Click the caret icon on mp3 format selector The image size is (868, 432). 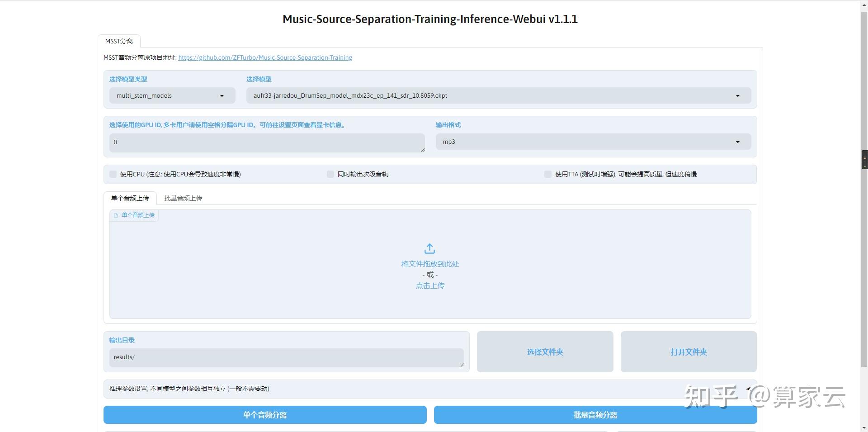click(x=737, y=142)
